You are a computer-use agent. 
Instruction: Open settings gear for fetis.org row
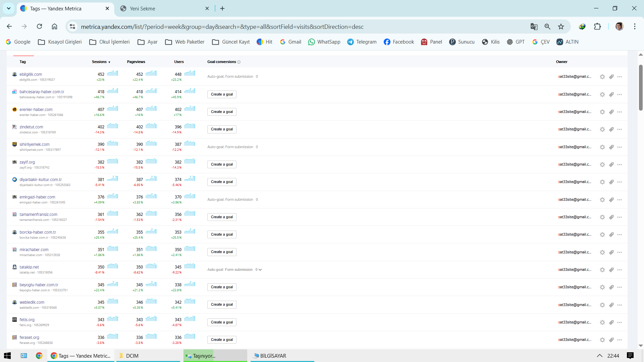pyautogui.click(x=602, y=322)
